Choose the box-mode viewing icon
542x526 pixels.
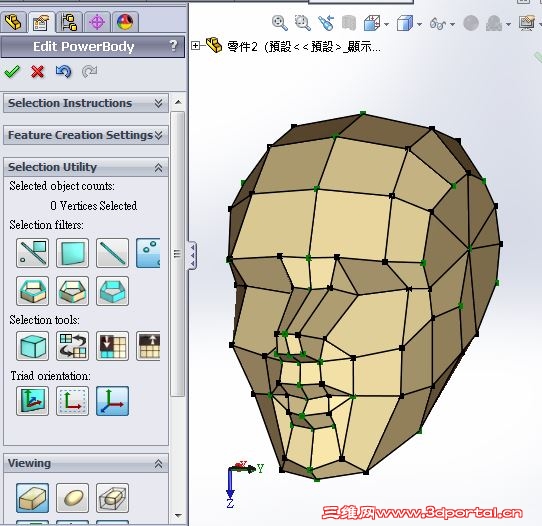(32, 498)
